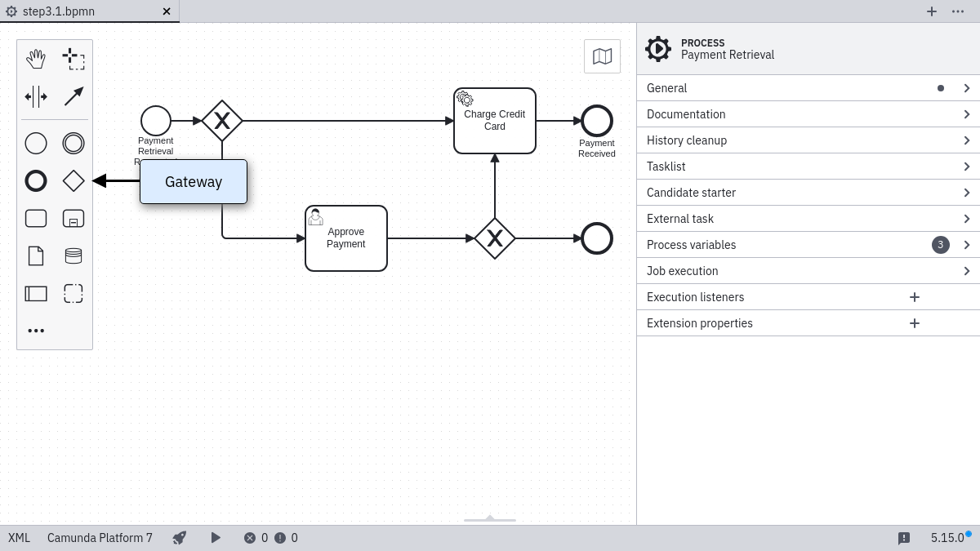Switch to the step3.1.bpmn tab
Viewport: 980px width, 551px height.
90,11
